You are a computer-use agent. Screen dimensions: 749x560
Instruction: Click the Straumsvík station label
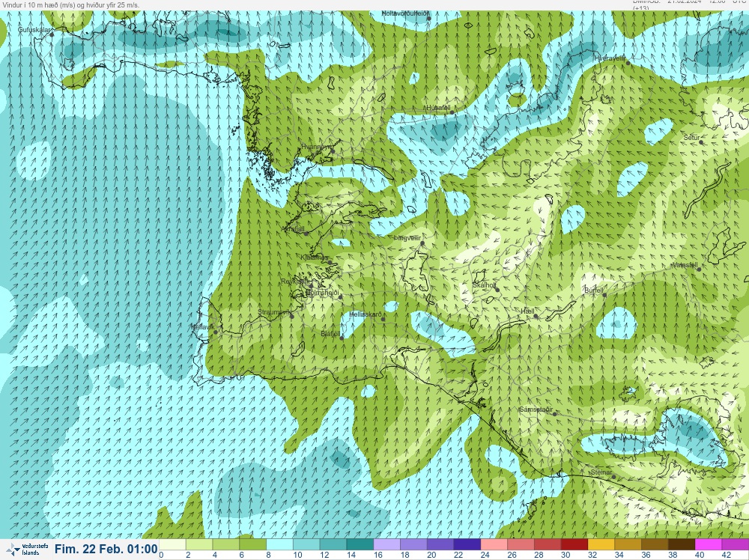274,312
